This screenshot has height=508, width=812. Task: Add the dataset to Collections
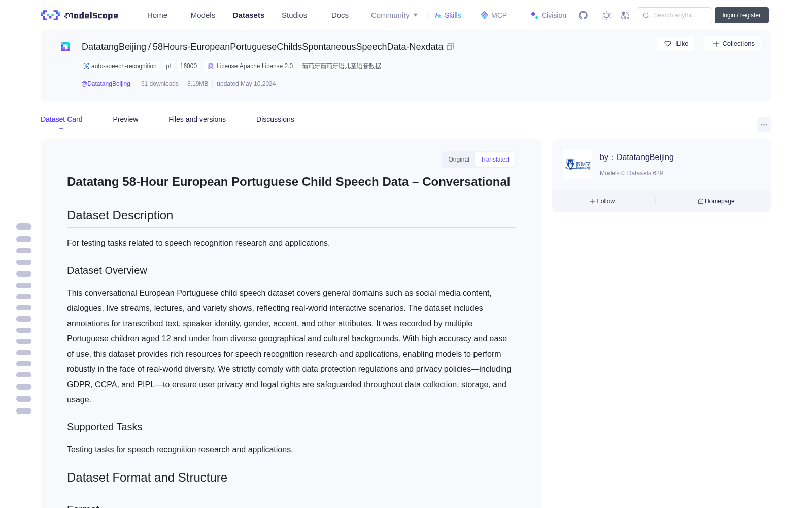pos(733,44)
